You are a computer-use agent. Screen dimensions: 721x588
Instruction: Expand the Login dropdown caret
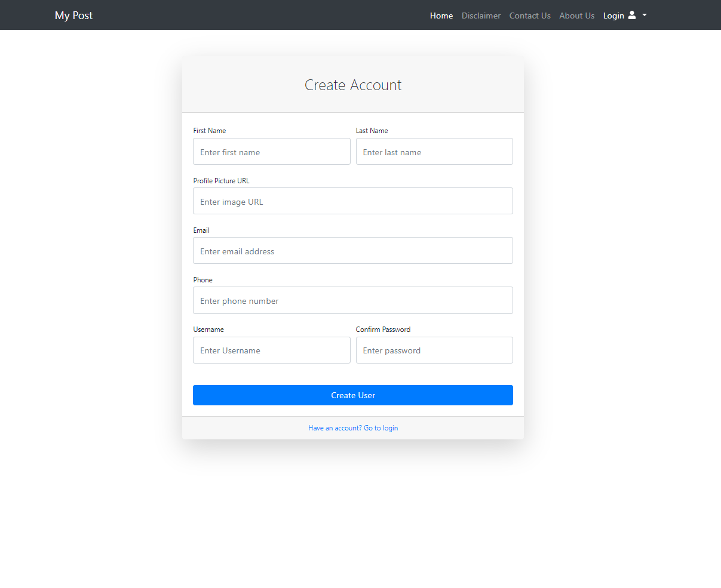pyautogui.click(x=645, y=16)
